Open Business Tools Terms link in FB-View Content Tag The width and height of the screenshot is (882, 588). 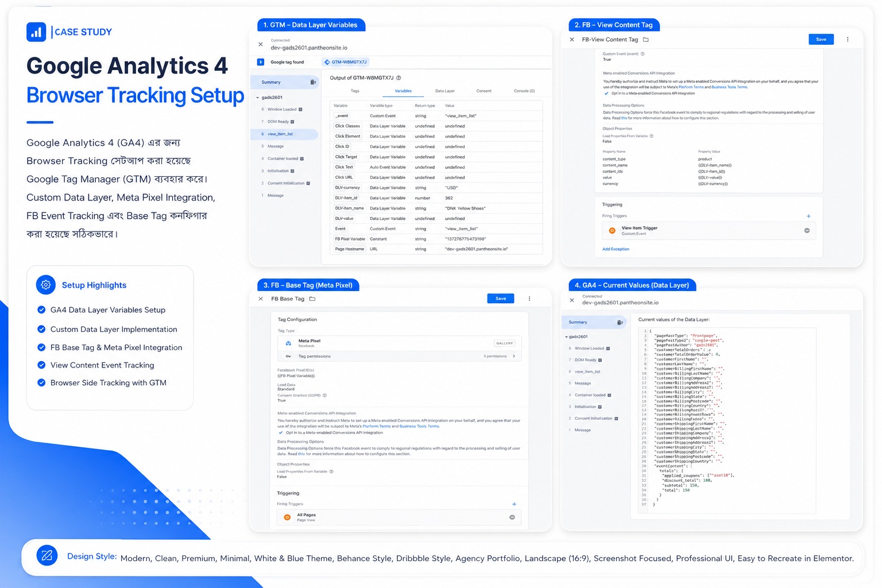729,87
